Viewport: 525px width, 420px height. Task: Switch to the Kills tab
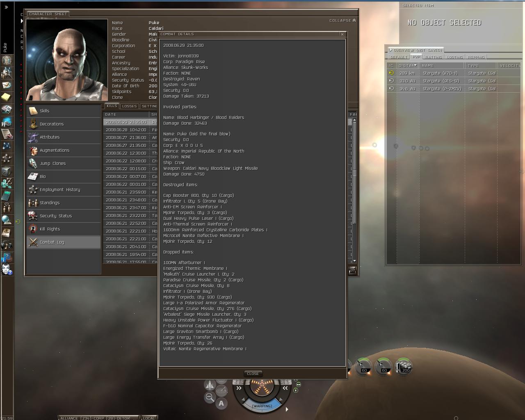pos(112,106)
